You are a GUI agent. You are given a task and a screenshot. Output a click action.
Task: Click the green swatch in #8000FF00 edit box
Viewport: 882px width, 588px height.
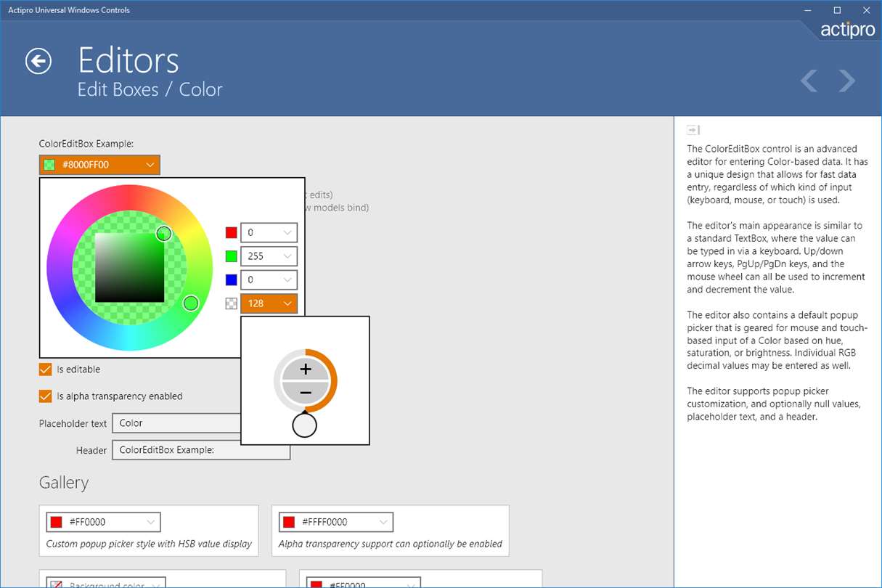pyautogui.click(x=49, y=165)
